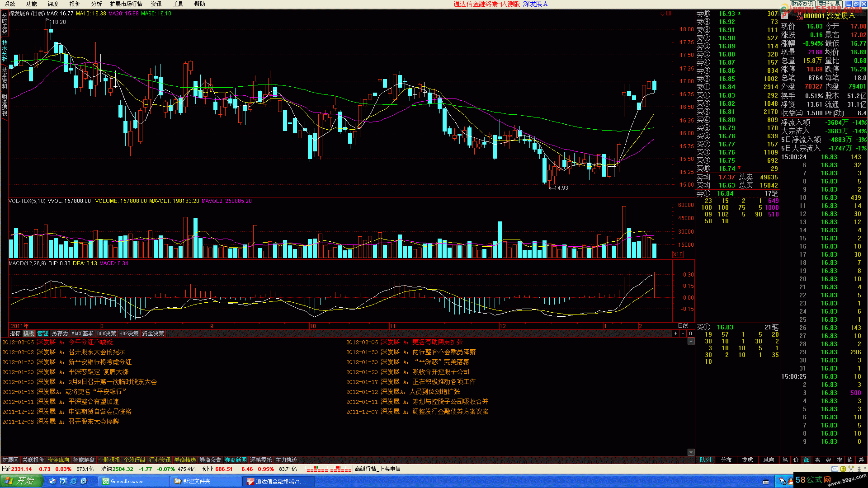
Task: Click the 委托交易 button
Action: point(830,4)
